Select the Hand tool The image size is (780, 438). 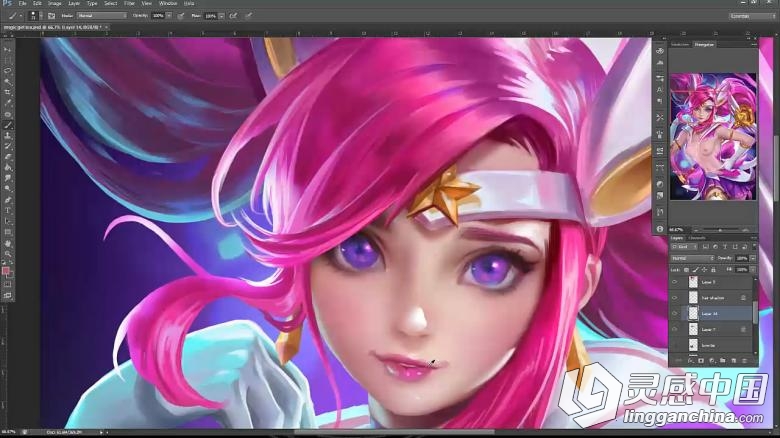tap(7, 243)
